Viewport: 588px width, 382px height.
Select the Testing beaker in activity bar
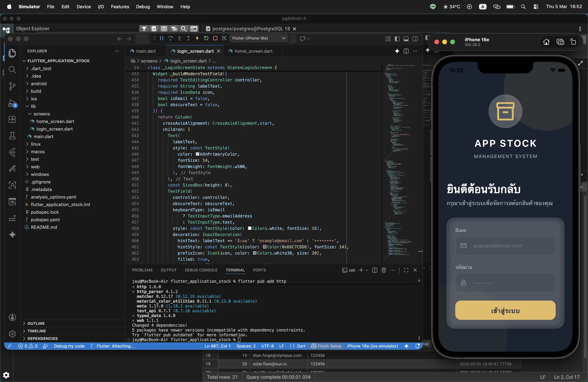[12, 136]
